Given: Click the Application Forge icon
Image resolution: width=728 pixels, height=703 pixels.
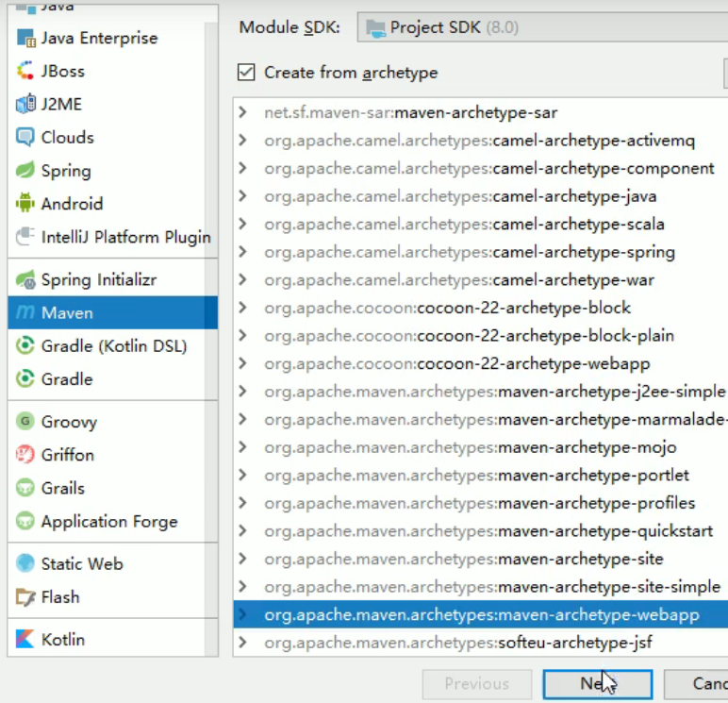Looking at the screenshot, I should (25, 521).
